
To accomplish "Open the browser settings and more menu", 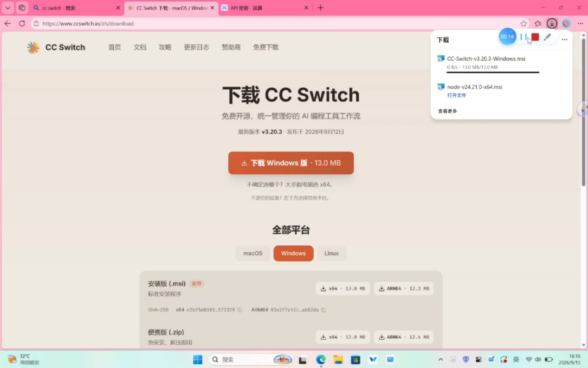I will (x=580, y=23).
